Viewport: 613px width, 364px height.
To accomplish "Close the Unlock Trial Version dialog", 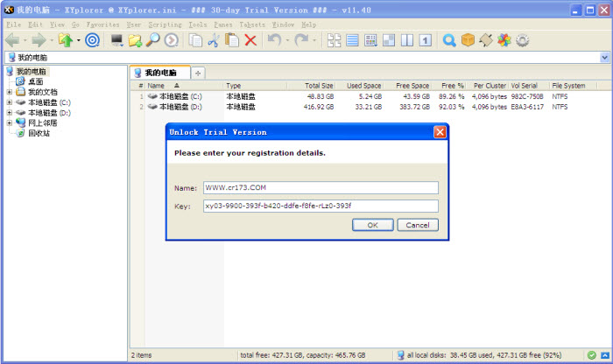I will pos(440,132).
